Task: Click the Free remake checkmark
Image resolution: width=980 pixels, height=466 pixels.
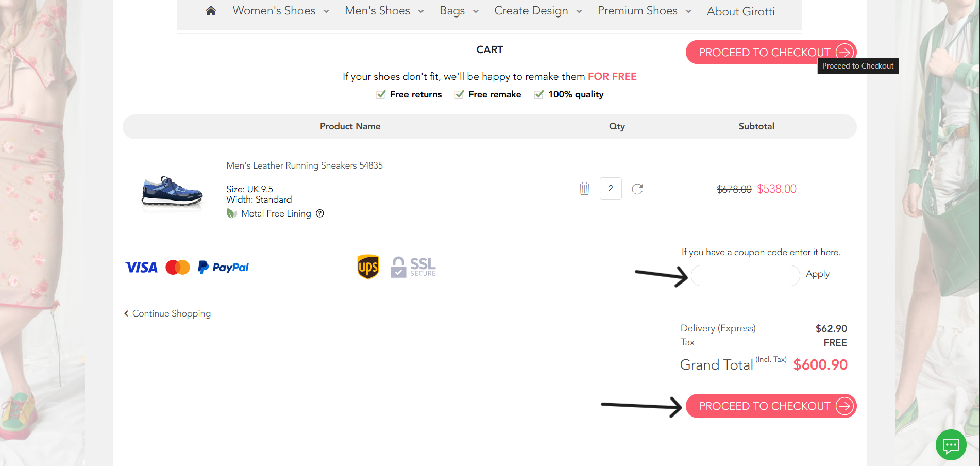Action: pos(460,94)
